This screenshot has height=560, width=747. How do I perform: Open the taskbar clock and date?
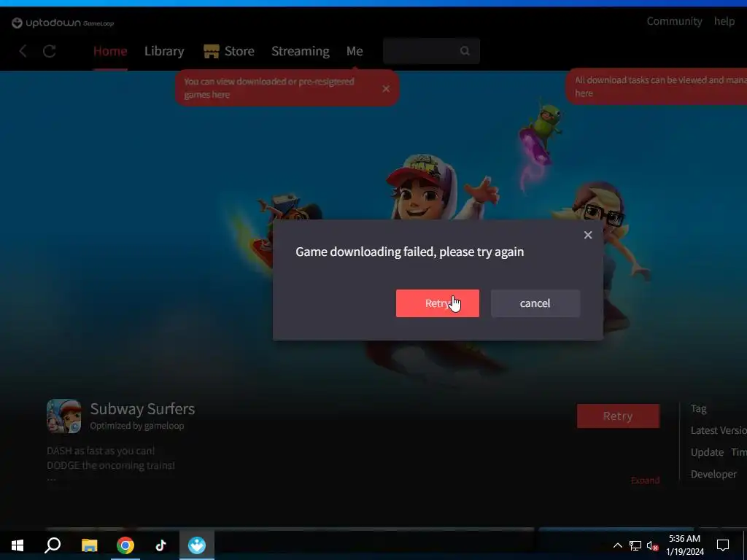tap(684, 545)
